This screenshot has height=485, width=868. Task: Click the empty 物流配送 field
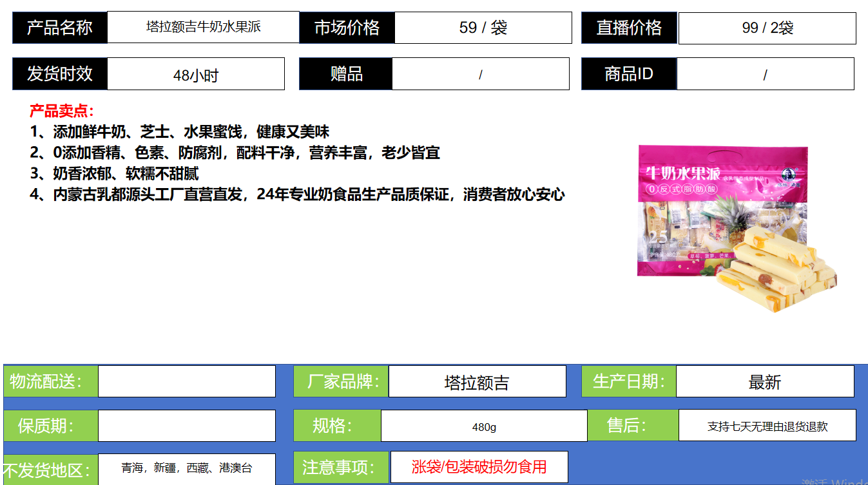click(x=186, y=381)
